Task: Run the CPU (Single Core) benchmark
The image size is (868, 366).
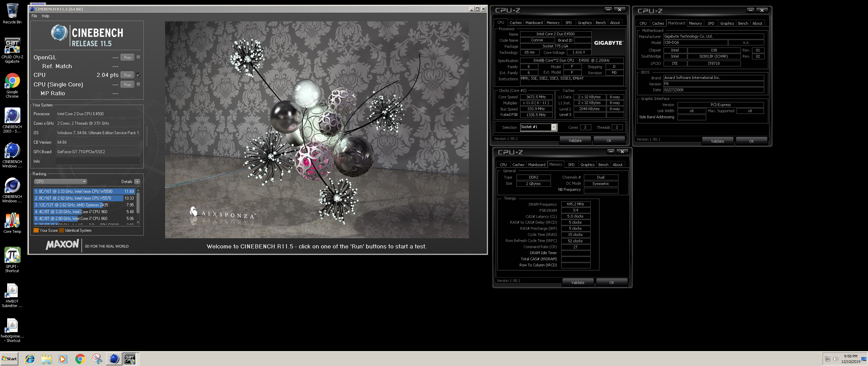Action: pyautogui.click(x=127, y=85)
